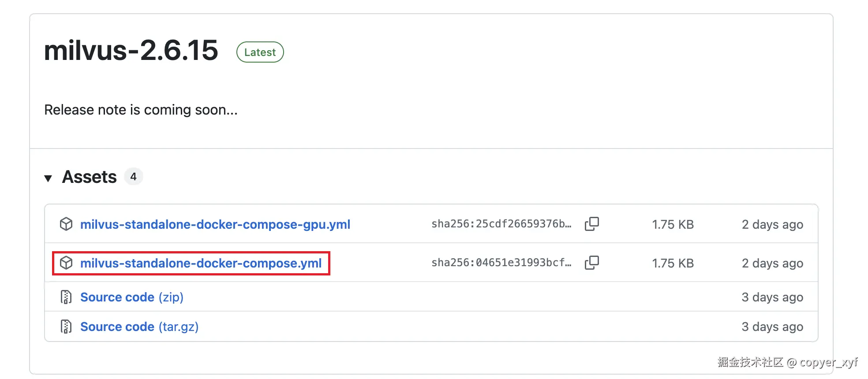Image resolution: width=868 pixels, height=379 pixels.
Task: Download Source code (tar.gz)
Action: coord(139,327)
